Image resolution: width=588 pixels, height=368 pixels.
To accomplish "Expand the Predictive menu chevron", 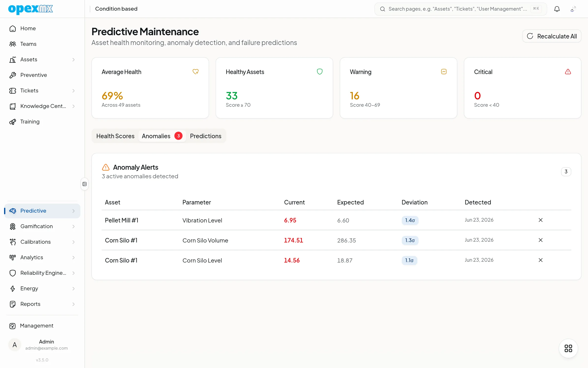I will point(73,211).
